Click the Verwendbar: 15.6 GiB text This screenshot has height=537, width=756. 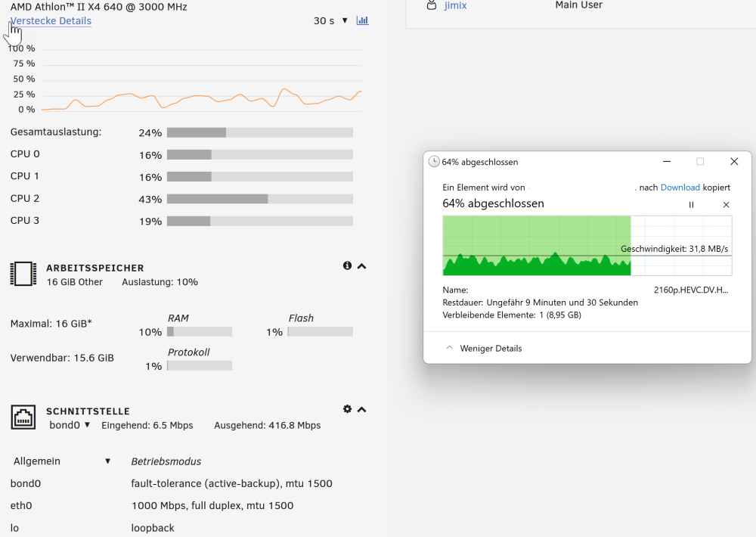pos(62,358)
